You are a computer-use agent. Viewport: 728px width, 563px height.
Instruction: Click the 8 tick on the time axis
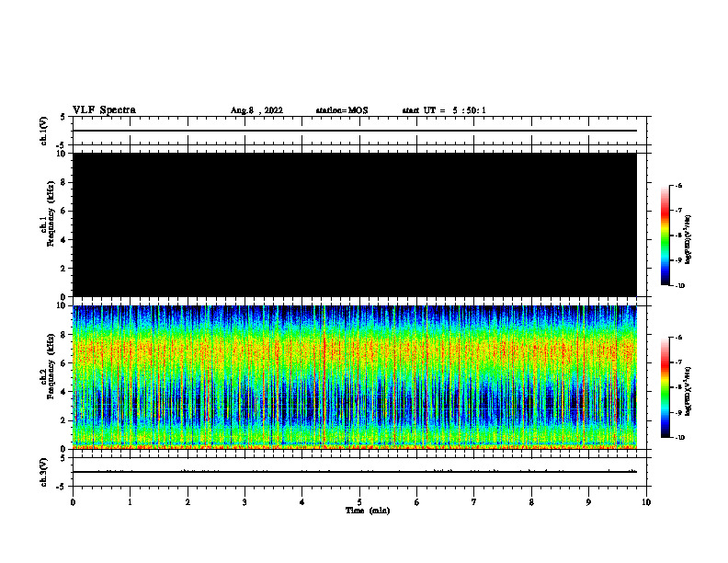pos(531,502)
